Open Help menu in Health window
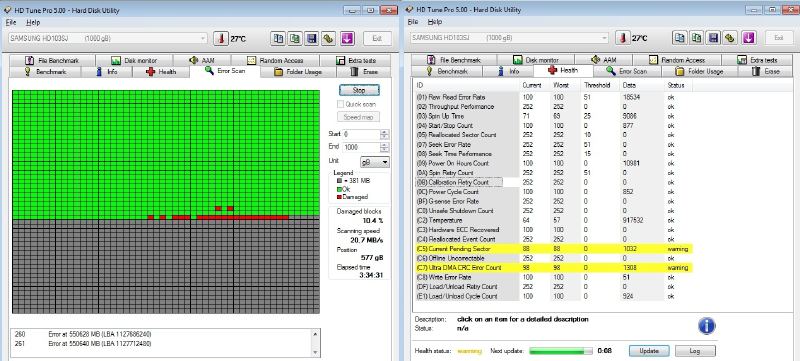Screen dimensions: 800x361 click(435, 22)
